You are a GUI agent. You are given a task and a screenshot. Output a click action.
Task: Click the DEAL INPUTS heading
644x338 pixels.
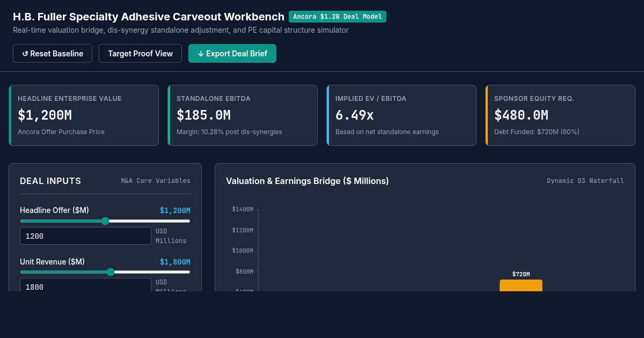(50, 181)
